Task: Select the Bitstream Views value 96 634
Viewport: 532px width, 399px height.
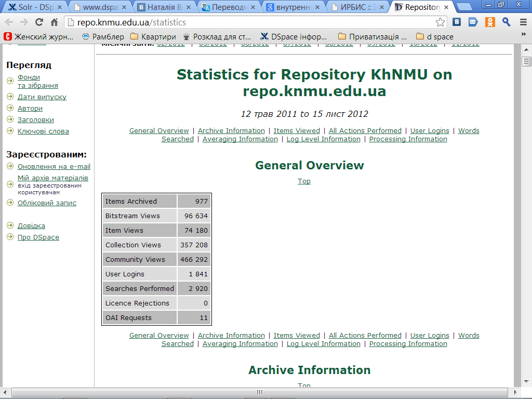Action: coord(196,216)
